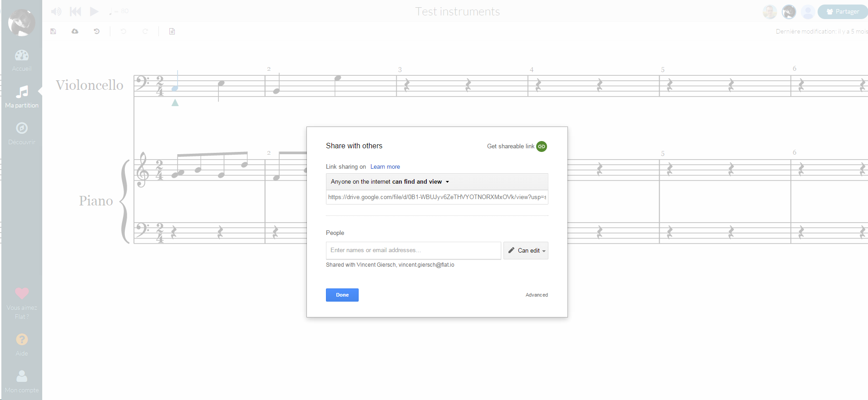
Task: Open Mon compte in the sidebar
Action: click(22, 381)
